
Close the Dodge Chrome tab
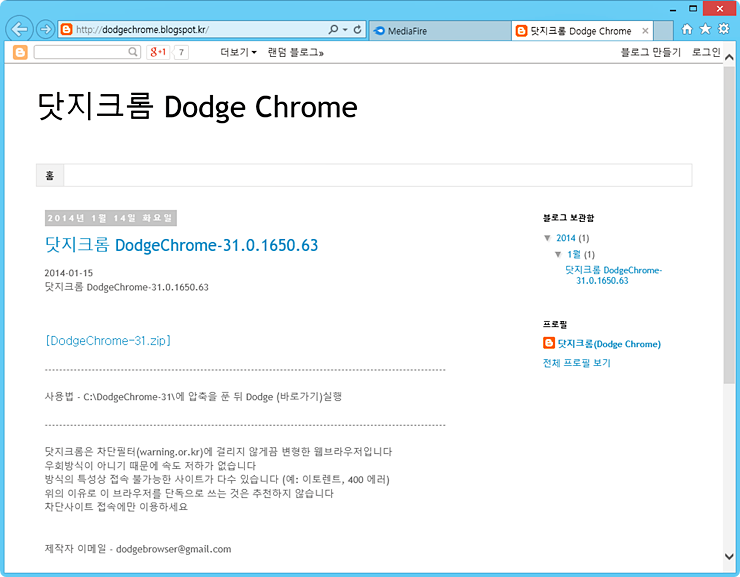point(645,31)
